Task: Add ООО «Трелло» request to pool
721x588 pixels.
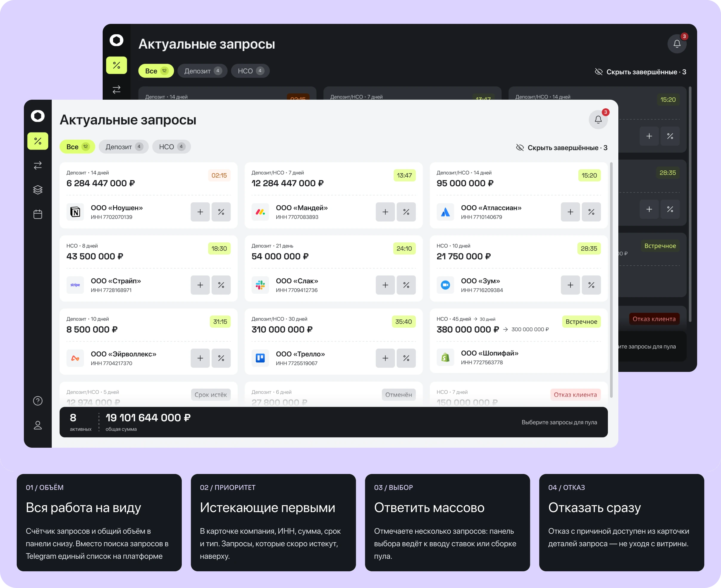Action: coord(385,358)
